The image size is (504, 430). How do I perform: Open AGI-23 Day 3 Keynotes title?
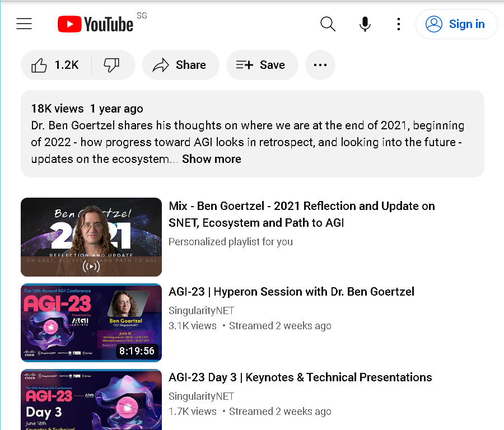pos(300,377)
